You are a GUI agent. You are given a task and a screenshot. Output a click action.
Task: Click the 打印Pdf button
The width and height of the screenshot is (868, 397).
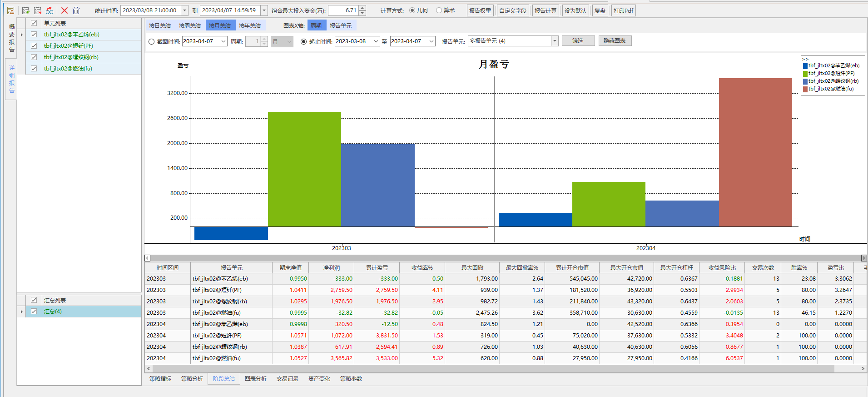pos(623,10)
